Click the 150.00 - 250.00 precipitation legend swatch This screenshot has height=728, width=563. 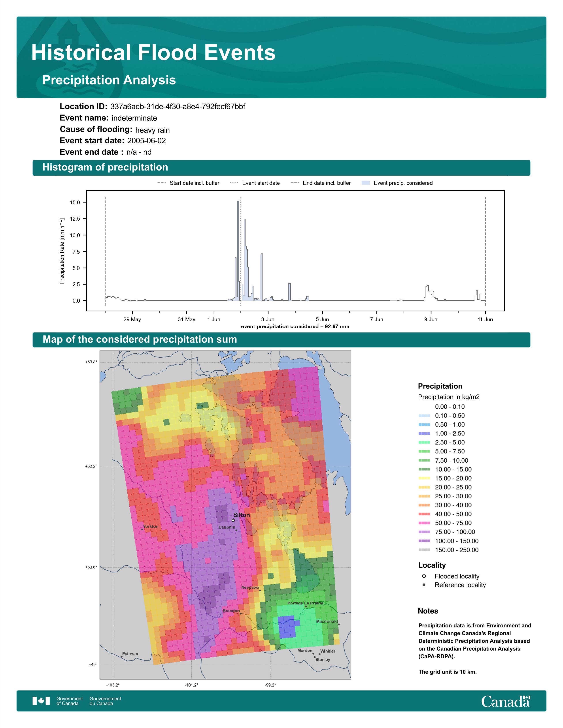point(424,550)
